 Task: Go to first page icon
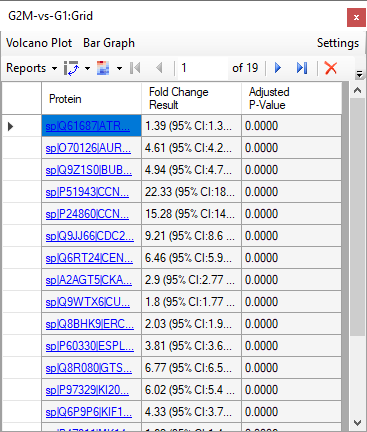(x=135, y=68)
